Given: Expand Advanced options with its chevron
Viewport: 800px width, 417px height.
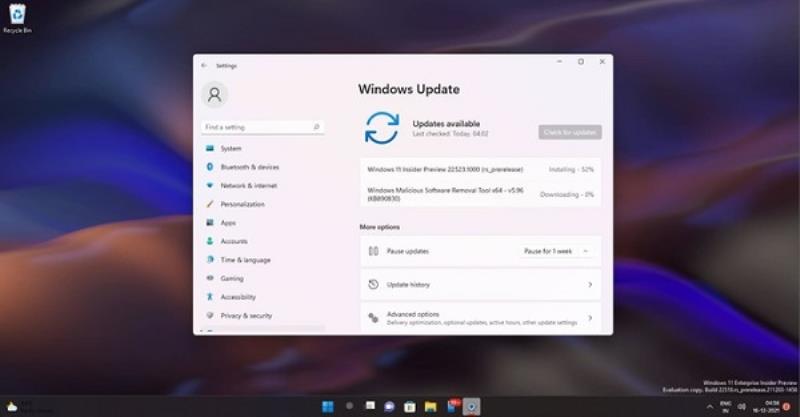Looking at the screenshot, I should pyautogui.click(x=590, y=318).
